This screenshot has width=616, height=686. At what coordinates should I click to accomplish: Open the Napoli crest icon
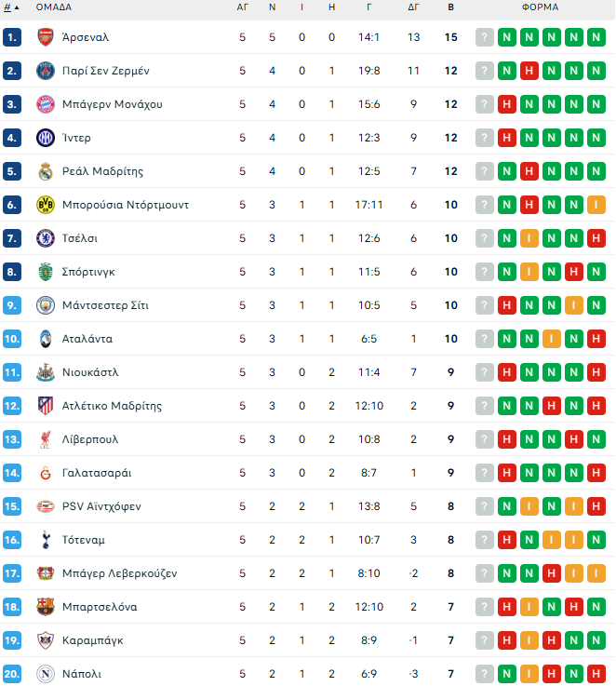pyautogui.click(x=45, y=674)
